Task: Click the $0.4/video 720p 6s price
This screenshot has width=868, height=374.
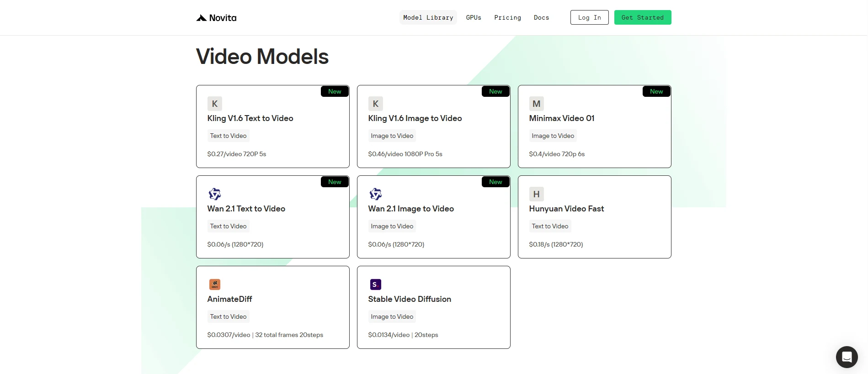Action: (x=557, y=154)
